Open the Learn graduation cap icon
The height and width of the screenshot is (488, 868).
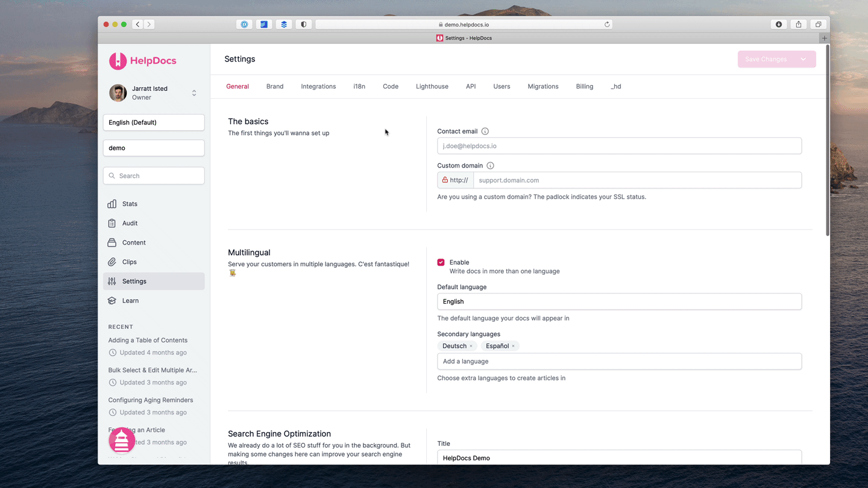point(112,301)
